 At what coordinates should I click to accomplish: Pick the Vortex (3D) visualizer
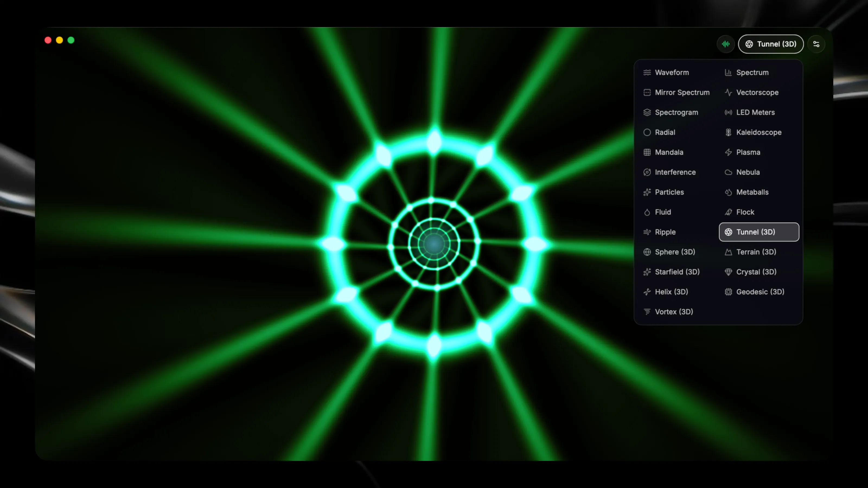coord(678,312)
